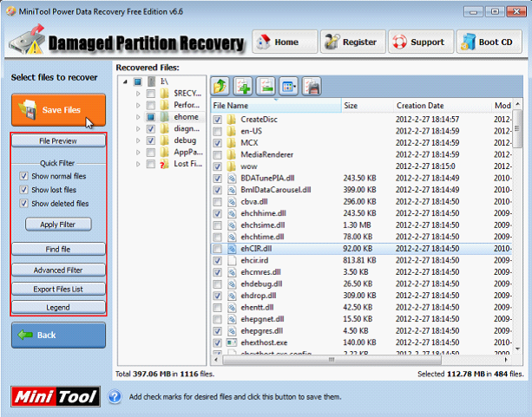The image size is (532, 417).
Task: Click the ehome folder icon in tree
Action: pyautogui.click(x=164, y=117)
